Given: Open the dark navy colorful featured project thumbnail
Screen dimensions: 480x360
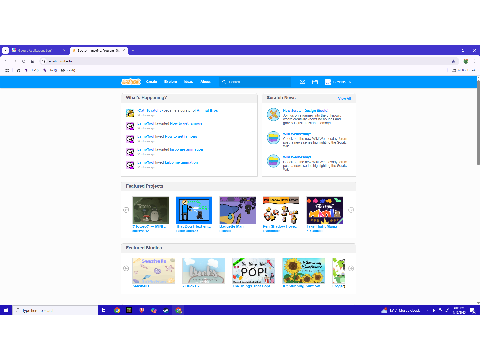Looking at the screenshot, I should [x=325, y=210].
